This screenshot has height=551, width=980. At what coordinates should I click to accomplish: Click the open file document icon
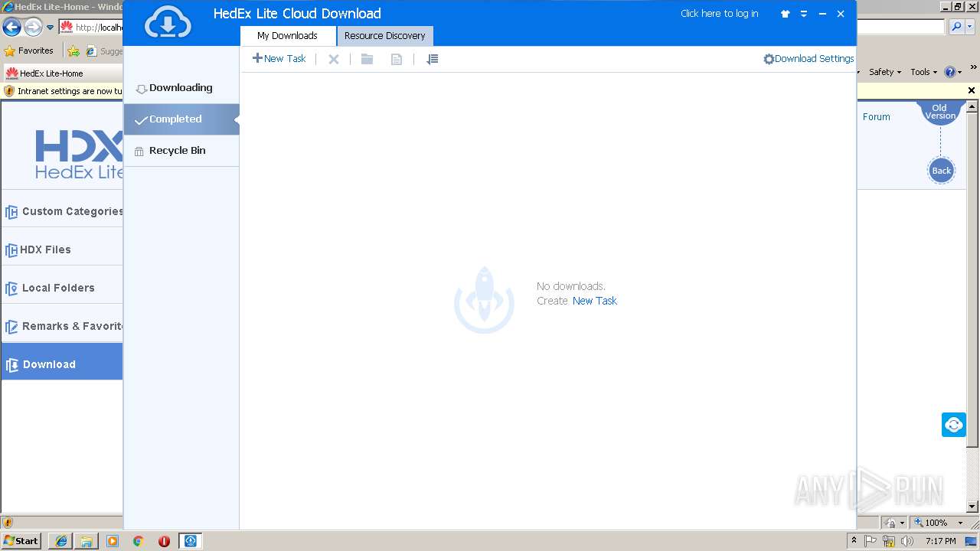pyautogui.click(x=397, y=59)
